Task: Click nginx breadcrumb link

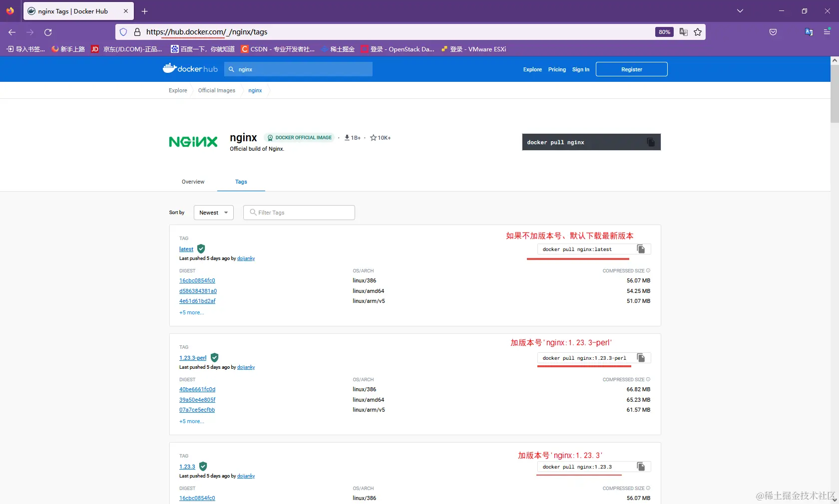Action: (255, 90)
